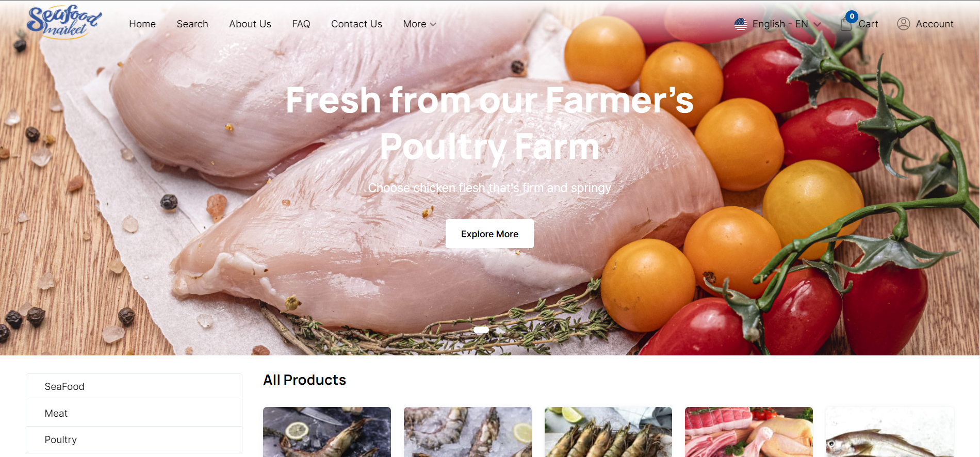Click the cart item count badge
Viewport: 980px width, 457px height.
[852, 17]
